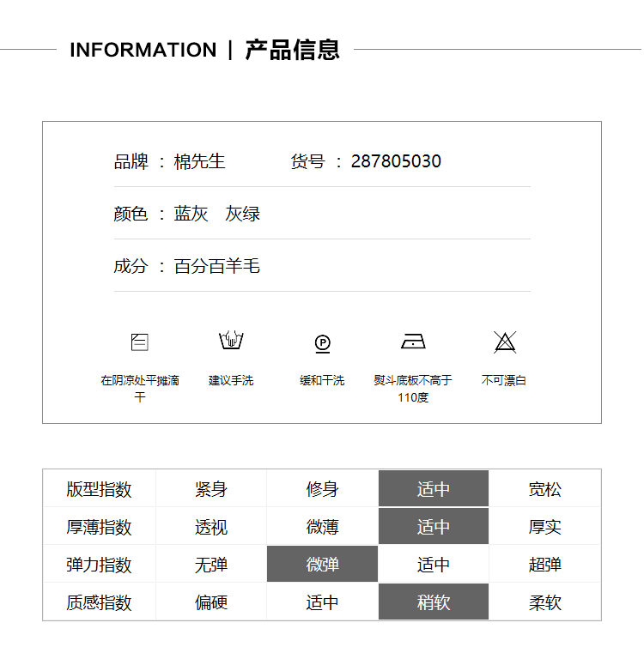Click the hand wash basin icon
The height and width of the screenshot is (647, 644).
click(231, 340)
